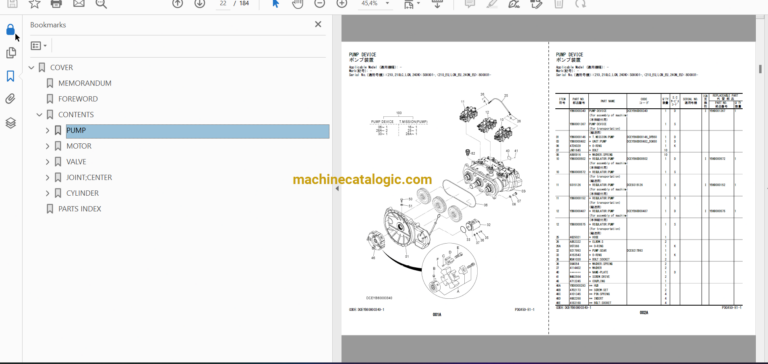Click the Print icon
Image resolution: width=768 pixels, height=364 pixels.
point(56,3)
